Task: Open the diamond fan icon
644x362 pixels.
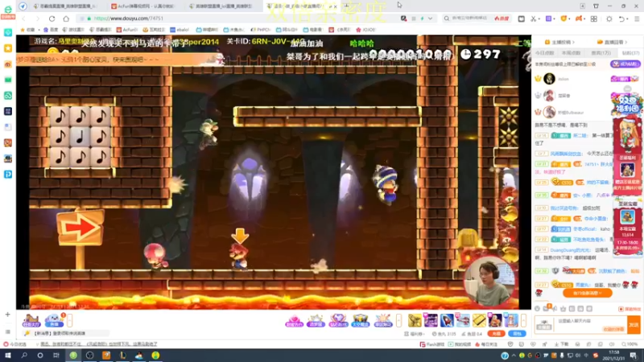Action: click(338, 320)
